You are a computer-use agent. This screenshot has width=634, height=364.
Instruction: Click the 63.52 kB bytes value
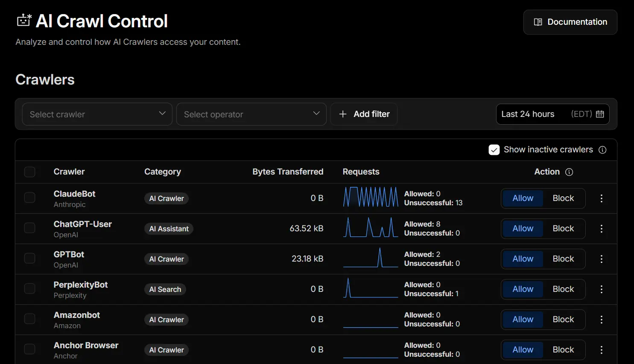pyautogui.click(x=306, y=228)
